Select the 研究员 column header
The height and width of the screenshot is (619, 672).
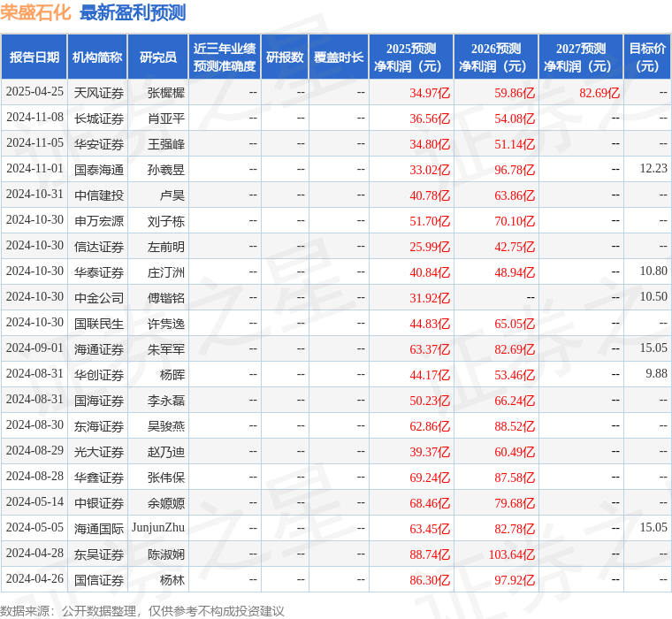click(157, 57)
